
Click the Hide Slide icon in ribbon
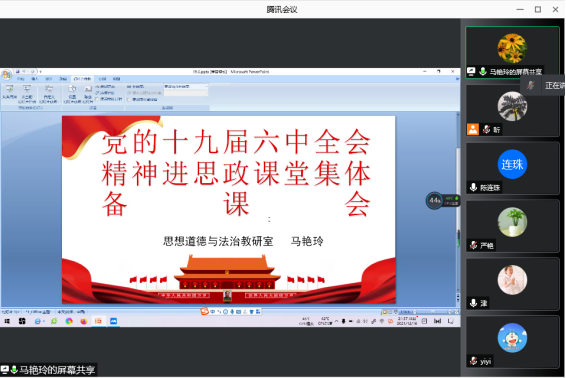[x=88, y=94]
